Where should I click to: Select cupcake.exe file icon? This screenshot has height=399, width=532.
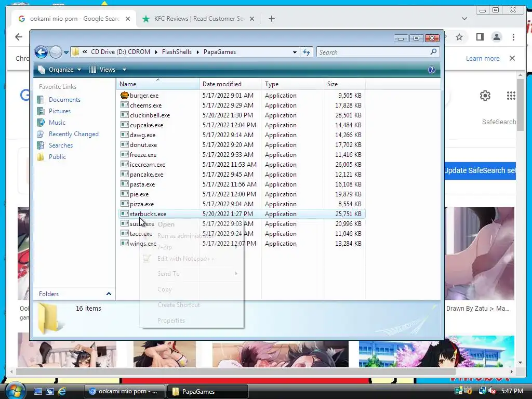point(125,125)
